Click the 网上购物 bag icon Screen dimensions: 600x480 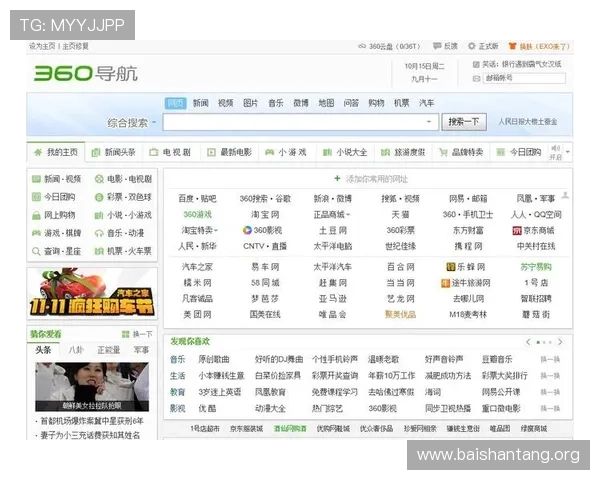tap(36, 215)
